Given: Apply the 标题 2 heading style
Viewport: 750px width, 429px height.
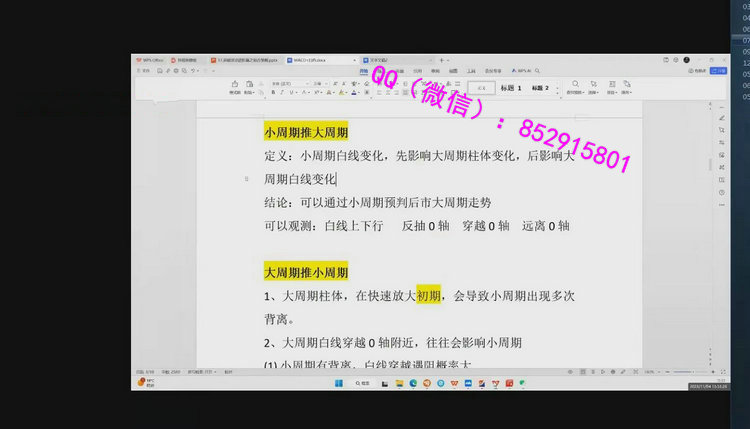Looking at the screenshot, I should (x=541, y=88).
